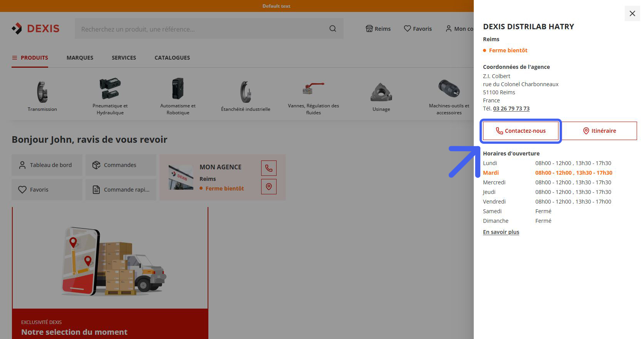Viewport: 644px width, 339px height.
Task: Select Machines-outils et accessoires category
Action: point(449,96)
